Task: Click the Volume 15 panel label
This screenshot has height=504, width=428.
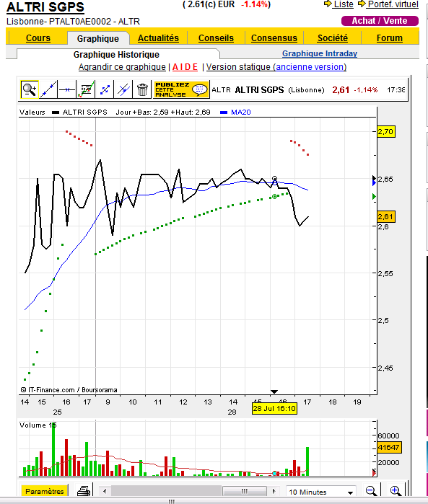Action: 38,425
